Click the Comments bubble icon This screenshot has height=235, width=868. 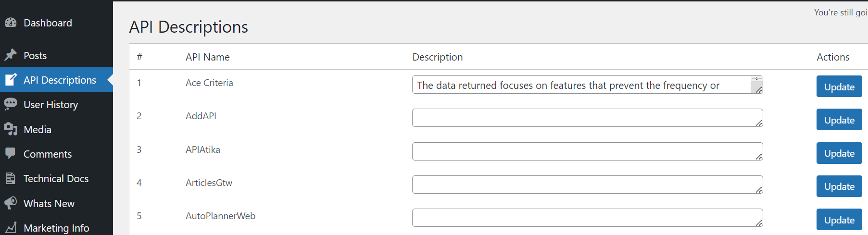pyautogui.click(x=11, y=154)
